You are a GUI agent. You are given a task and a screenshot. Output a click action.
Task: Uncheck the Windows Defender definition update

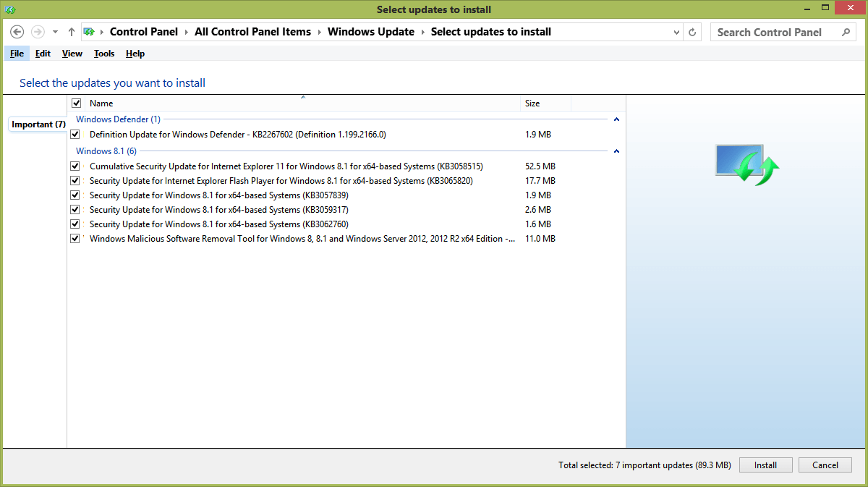pos(75,135)
